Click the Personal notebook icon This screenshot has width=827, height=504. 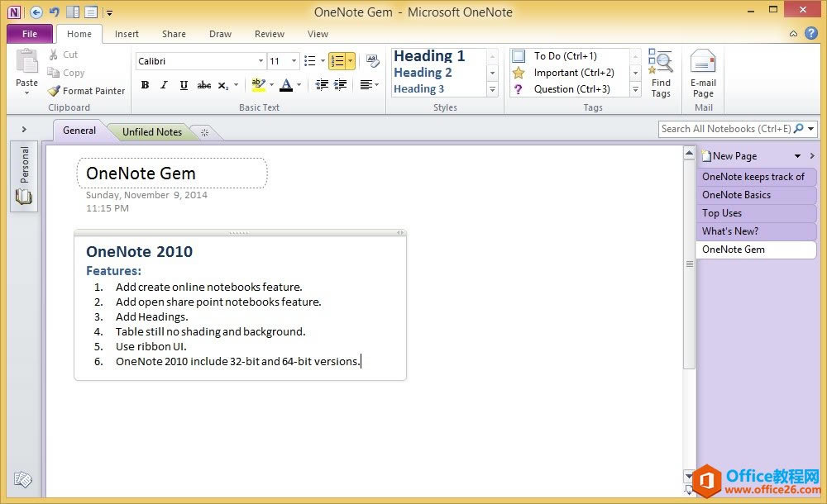pyautogui.click(x=24, y=197)
